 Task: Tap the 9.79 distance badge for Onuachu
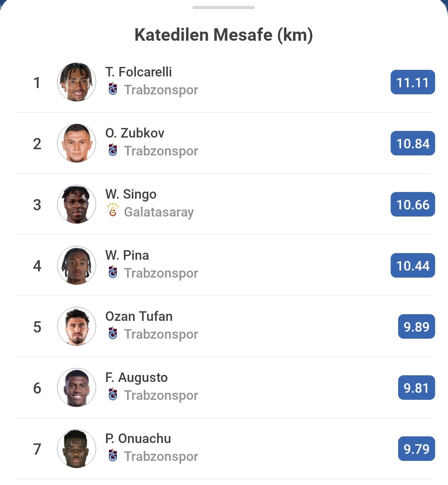click(x=416, y=449)
